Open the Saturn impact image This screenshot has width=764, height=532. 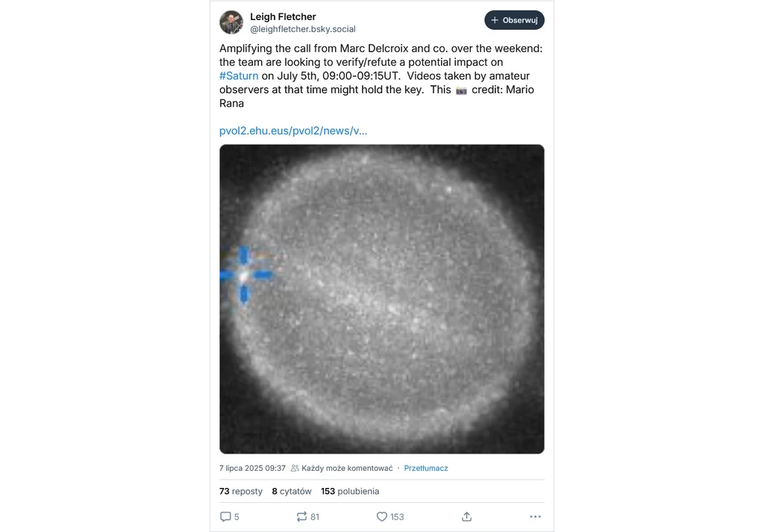(381, 299)
